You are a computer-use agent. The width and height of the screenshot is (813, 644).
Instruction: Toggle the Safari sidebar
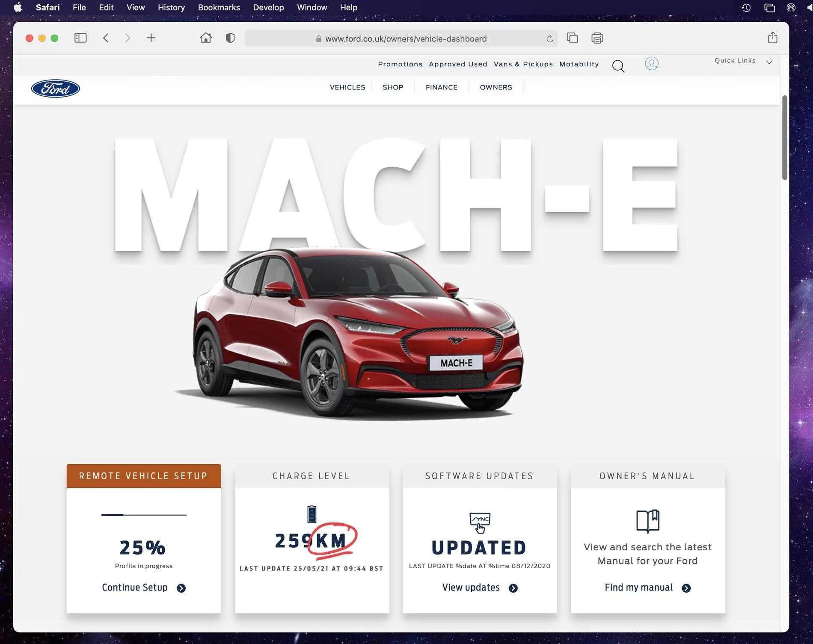pyautogui.click(x=80, y=38)
